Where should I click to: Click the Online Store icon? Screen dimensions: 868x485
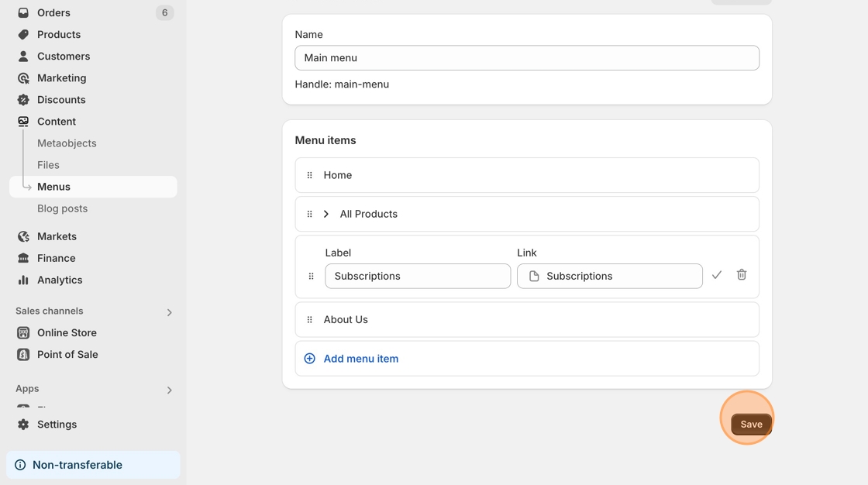point(23,332)
